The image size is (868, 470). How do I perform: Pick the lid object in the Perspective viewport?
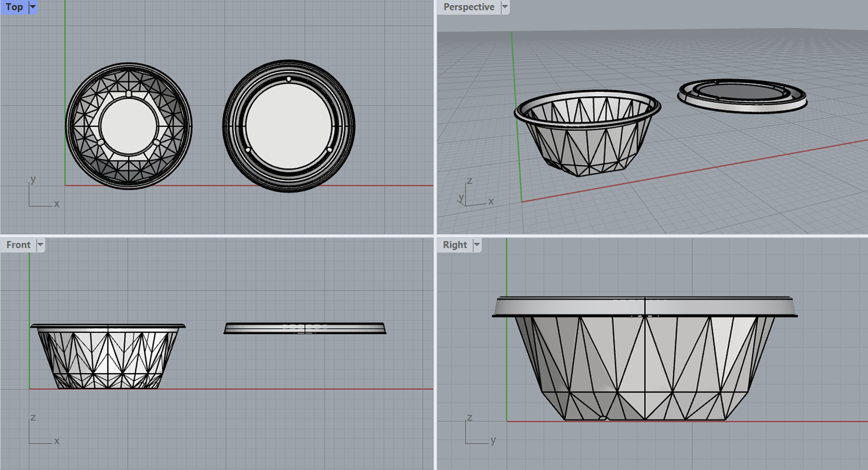point(742,96)
